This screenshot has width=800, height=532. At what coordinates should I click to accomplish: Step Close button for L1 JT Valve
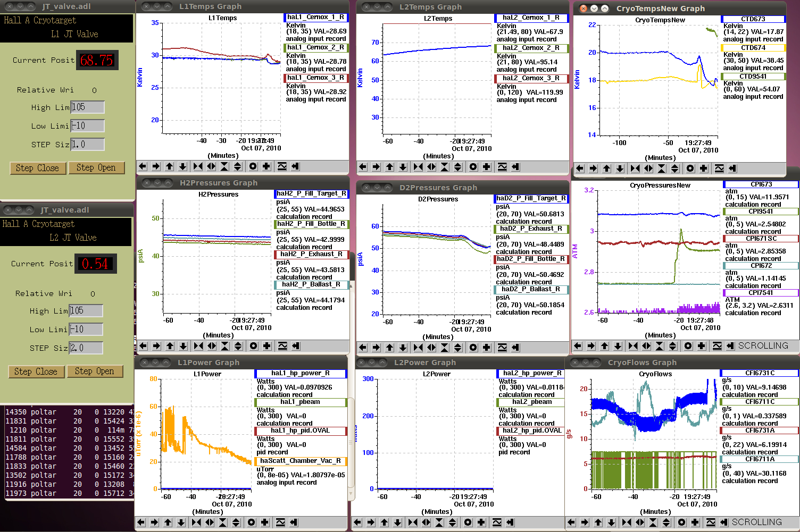click(x=38, y=168)
